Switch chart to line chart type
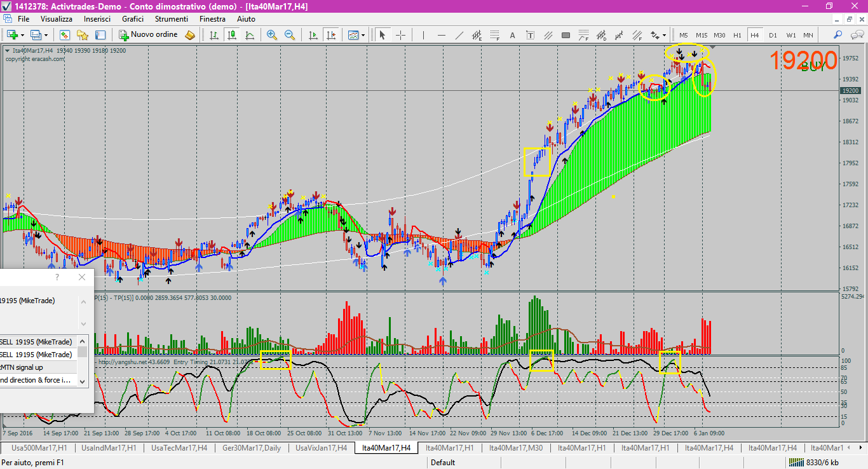 click(x=250, y=35)
